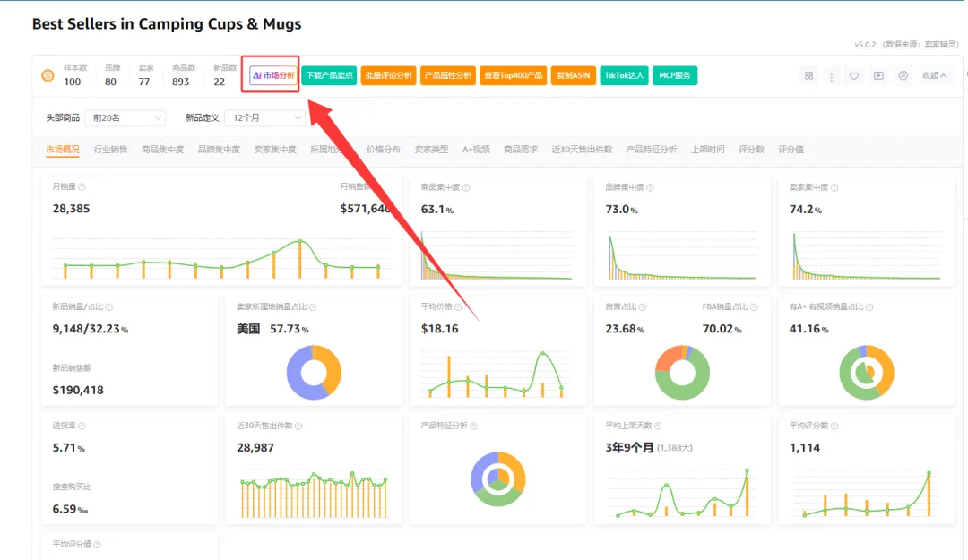Click help icon beside 新品销量/占比
The width and height of the screenshot is (968, 560).
point(109,306)
